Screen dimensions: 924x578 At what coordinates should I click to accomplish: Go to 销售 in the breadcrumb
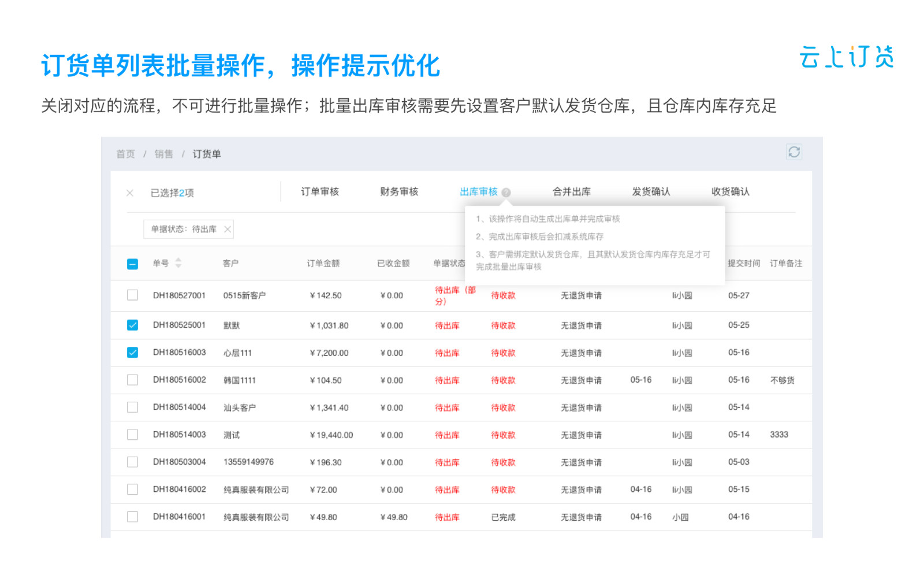tap(163, 154)
